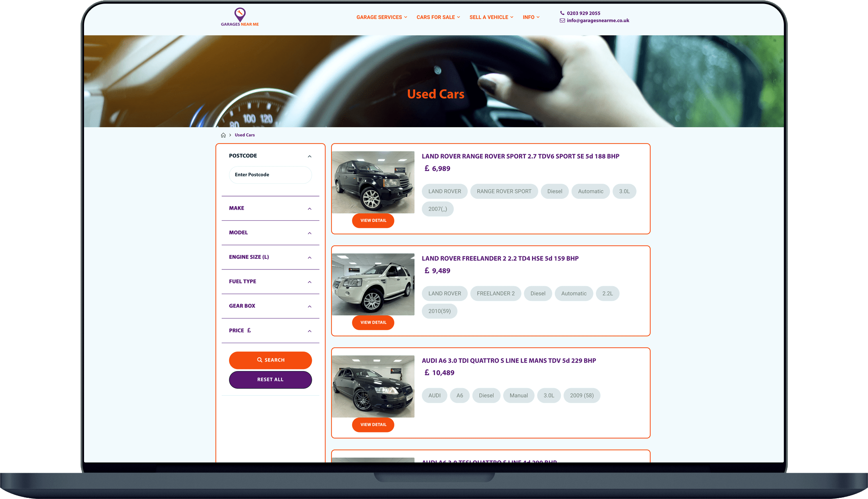Click the Reset All button
868x499 pixels.
(x=270, y=379)
